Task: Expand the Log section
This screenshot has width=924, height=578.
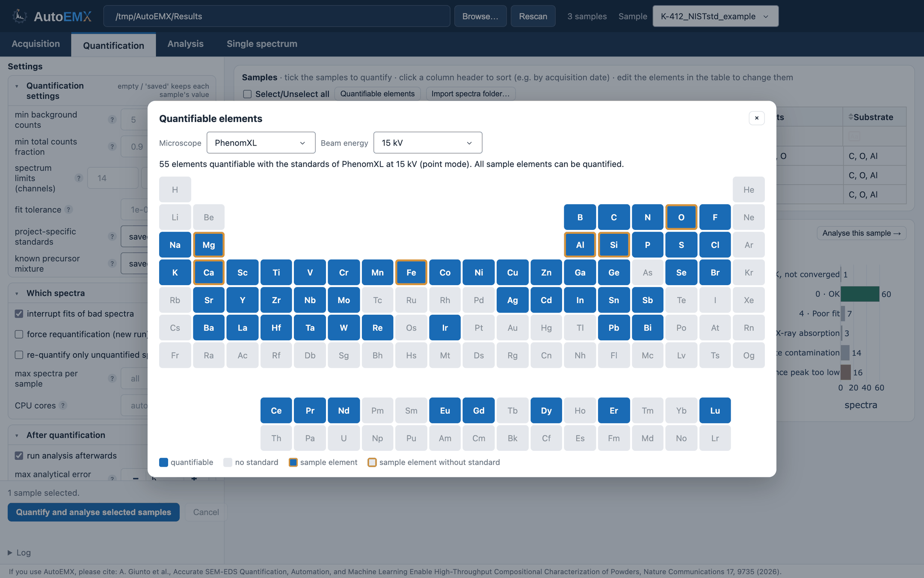Action: [19, 553]
